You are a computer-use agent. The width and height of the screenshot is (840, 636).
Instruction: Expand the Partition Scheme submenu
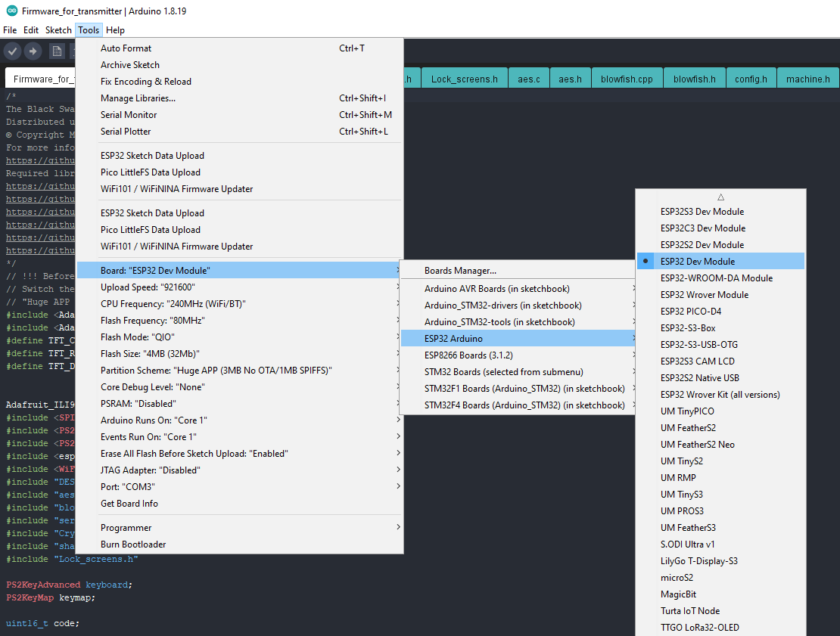(x=239, y=370)
